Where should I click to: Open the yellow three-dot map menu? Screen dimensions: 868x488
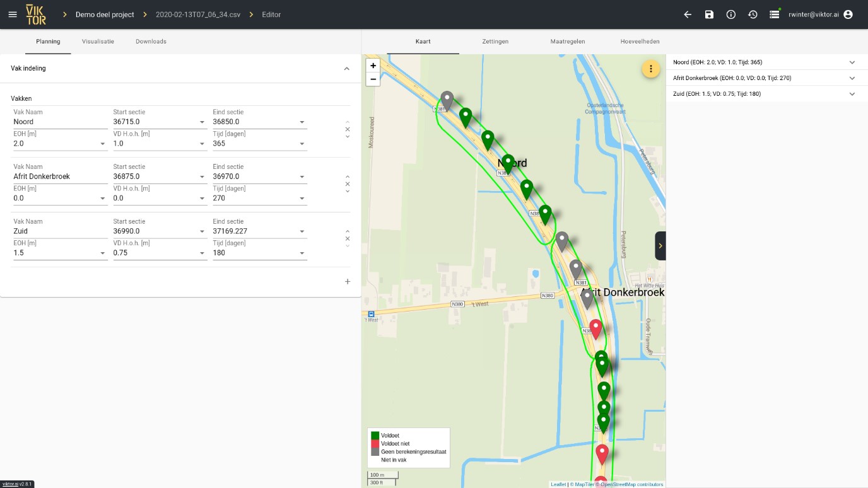click(650, 69)
